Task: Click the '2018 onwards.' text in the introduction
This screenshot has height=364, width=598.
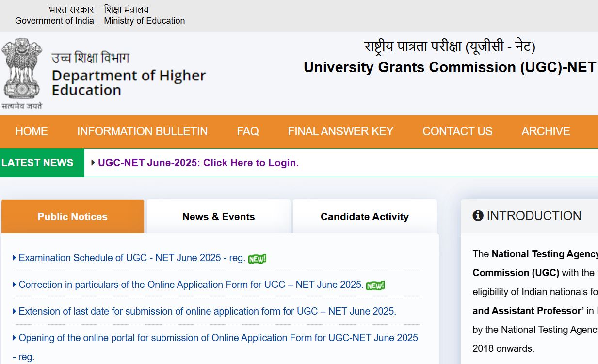Action: [503, 348]
